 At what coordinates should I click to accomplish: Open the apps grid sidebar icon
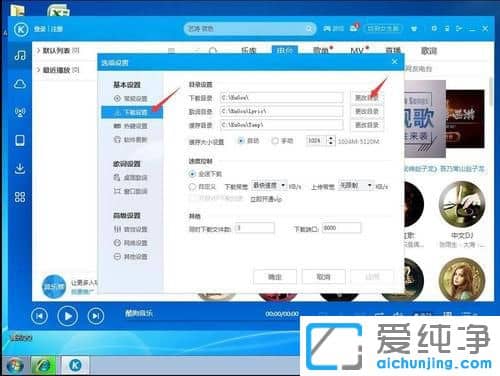20,197
